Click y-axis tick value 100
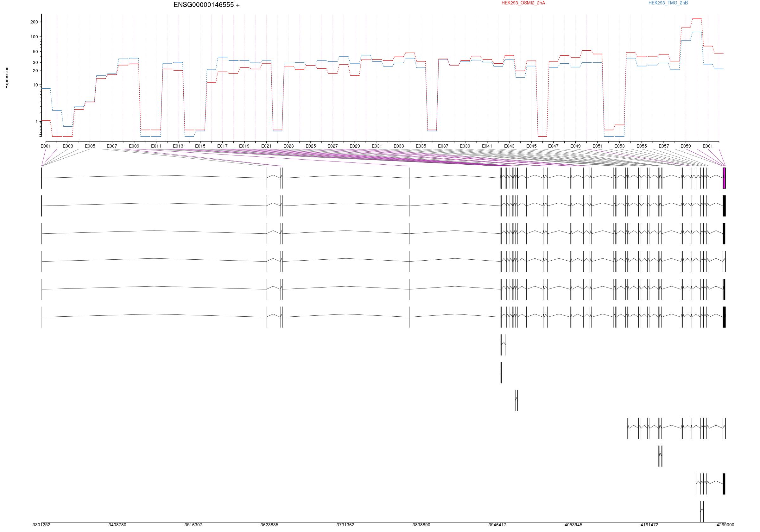This screenshot has width=760, height=532. tap(34, 37)
